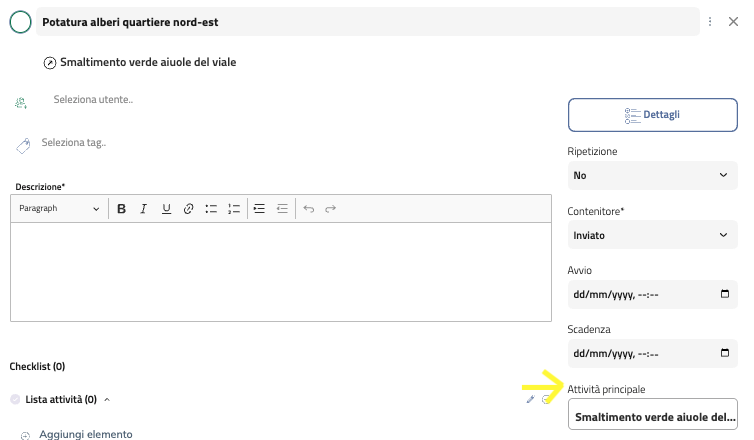Click the Seleziona utente field
The width and height of the screenshot is (754, 440).
tap(94, 99)
